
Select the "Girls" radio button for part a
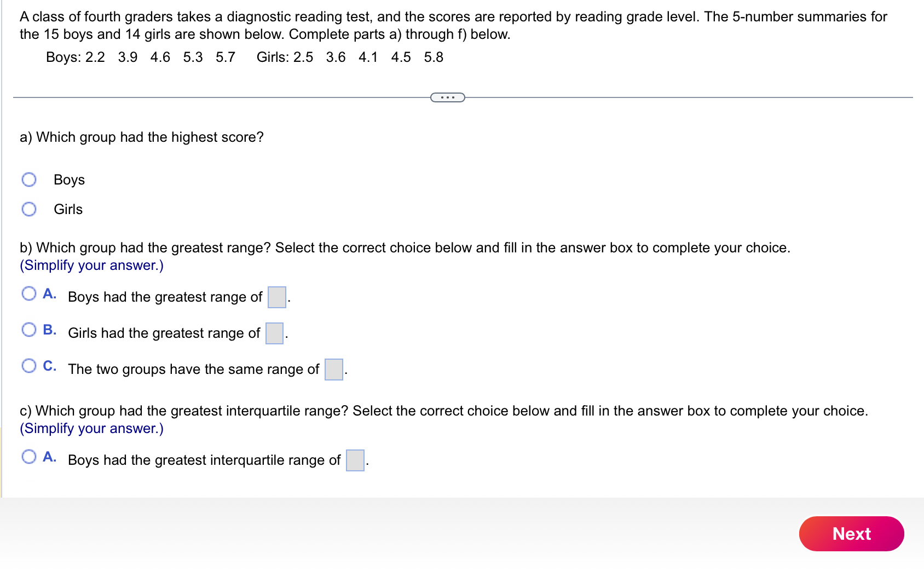pos(29,209)
